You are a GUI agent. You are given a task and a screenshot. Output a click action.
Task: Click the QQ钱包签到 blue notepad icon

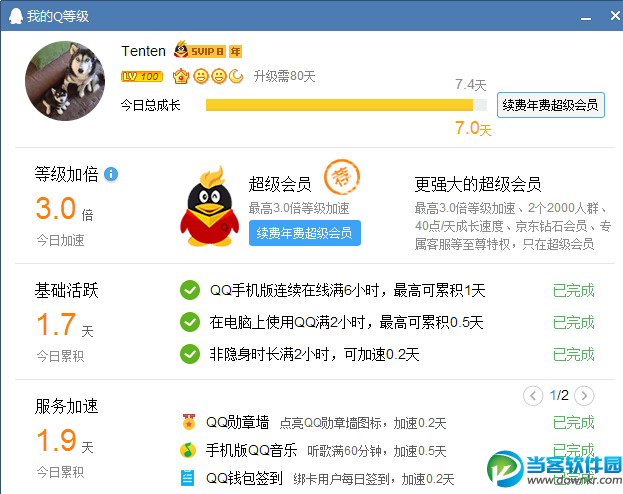click(188, 478)
